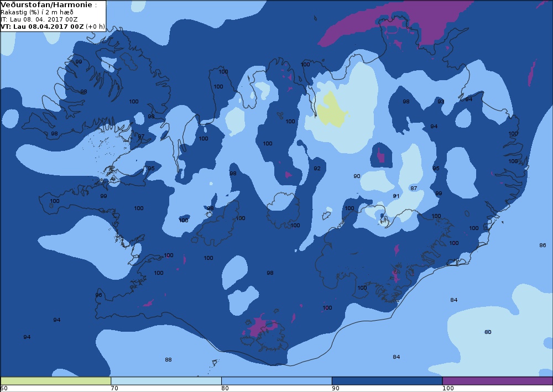
Task: Click the dark blue 90–100 legend color band
Action: tap(387, 381)
